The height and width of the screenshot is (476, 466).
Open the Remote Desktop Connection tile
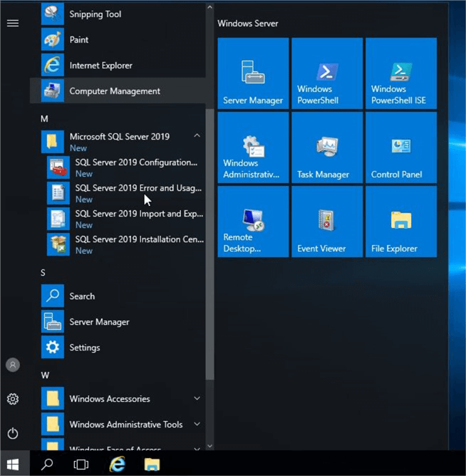[253, 221]
